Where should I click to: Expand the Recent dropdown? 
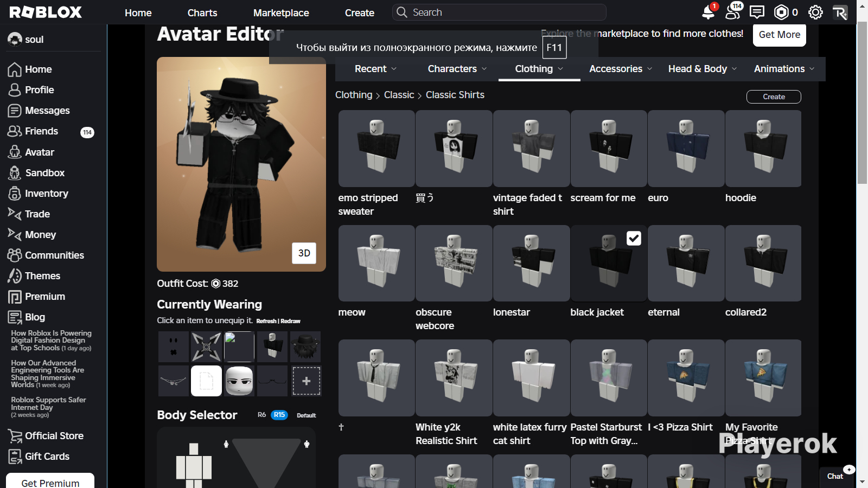pos(376,69)
